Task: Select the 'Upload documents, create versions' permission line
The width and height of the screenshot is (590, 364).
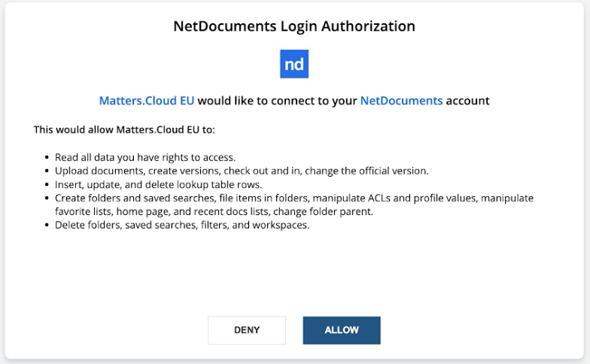Action: click(242, 171)
